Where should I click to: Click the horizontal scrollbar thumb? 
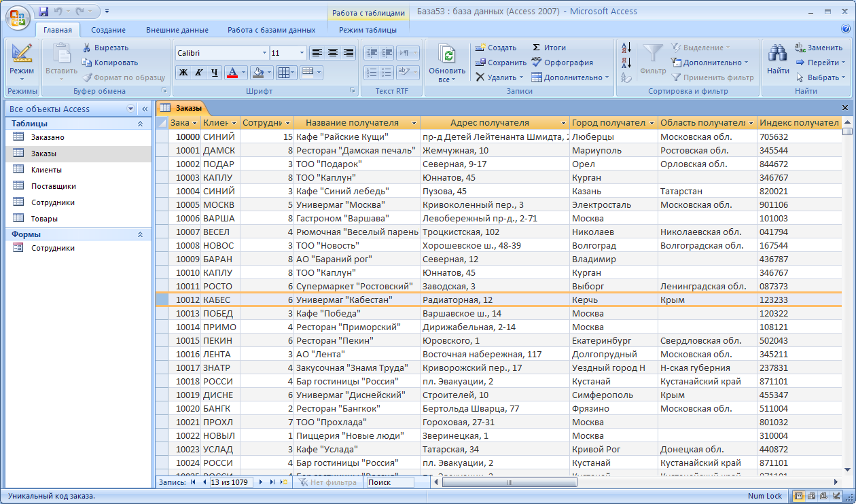coord(510,482)
